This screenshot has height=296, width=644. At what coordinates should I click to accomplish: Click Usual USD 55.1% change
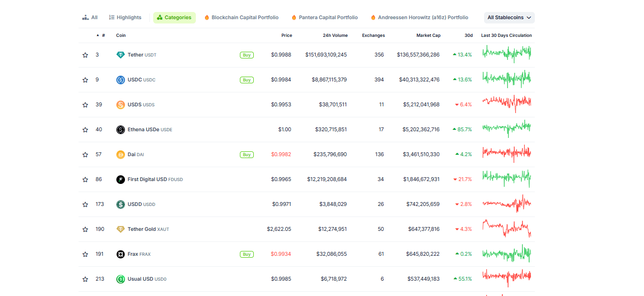click(x=463, y=279)
